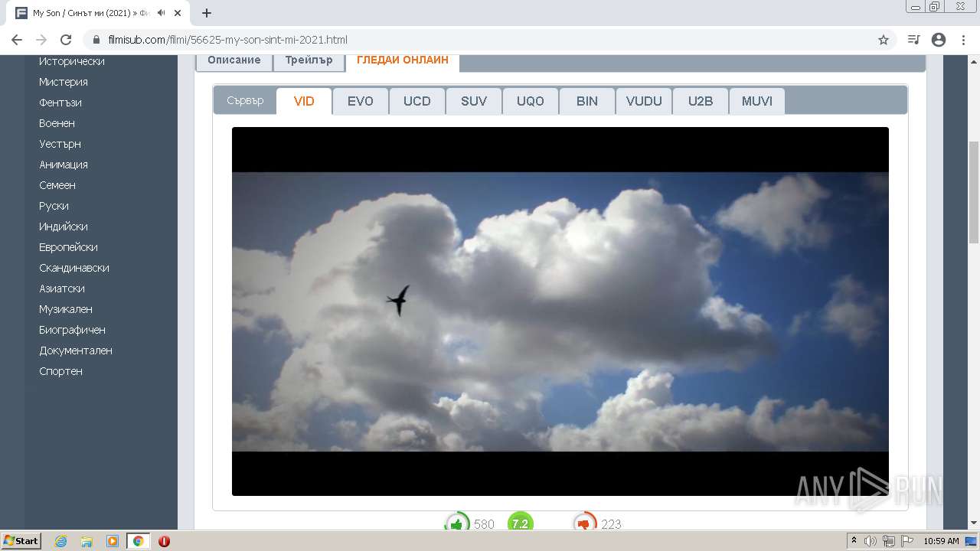Open the Фентъзи genre link

click(60, 103)
